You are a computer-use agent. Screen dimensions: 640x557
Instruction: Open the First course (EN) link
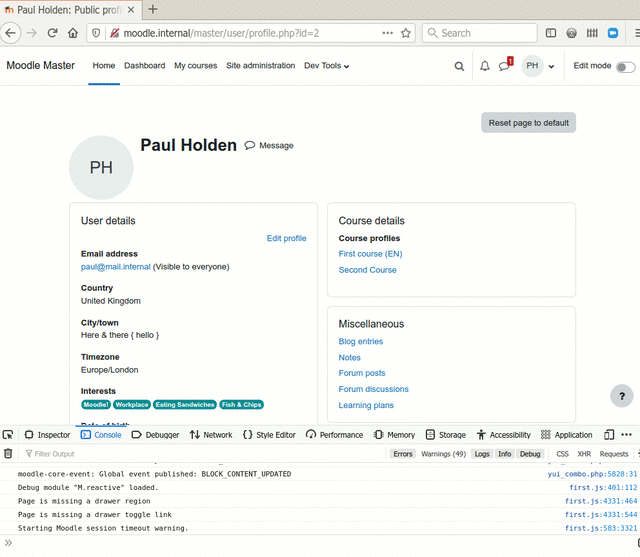click(x=370, y=254)
